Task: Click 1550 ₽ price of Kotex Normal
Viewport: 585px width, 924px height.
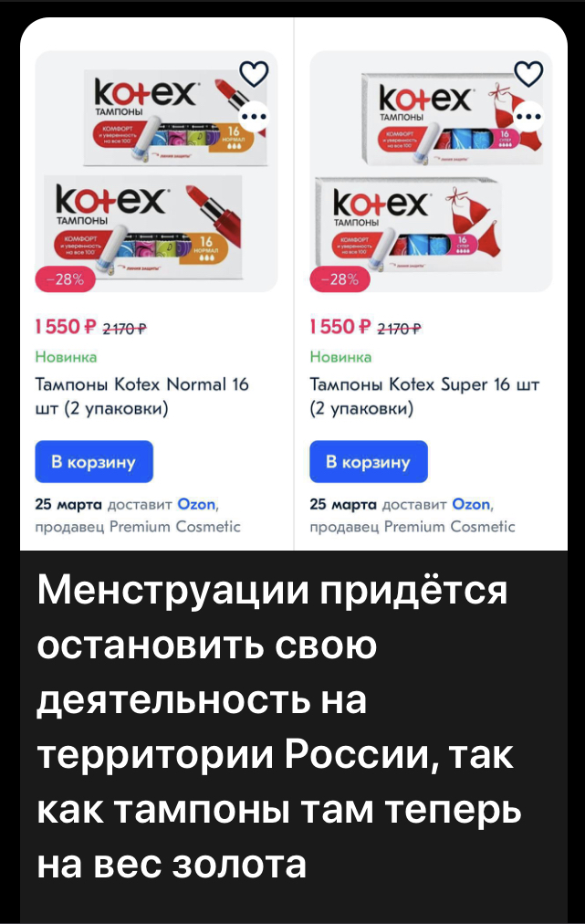Action: tap(66, 327)
